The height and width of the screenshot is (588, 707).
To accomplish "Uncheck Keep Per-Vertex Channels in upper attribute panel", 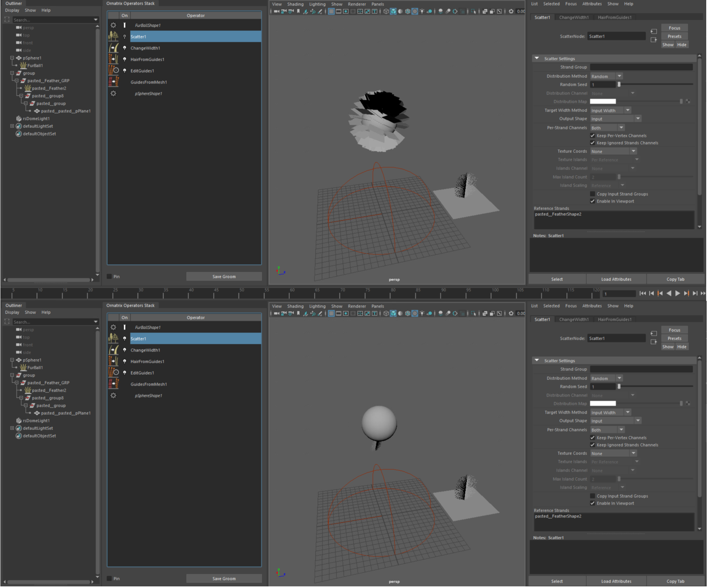I will pyautogui.click(x=593, y=136).
